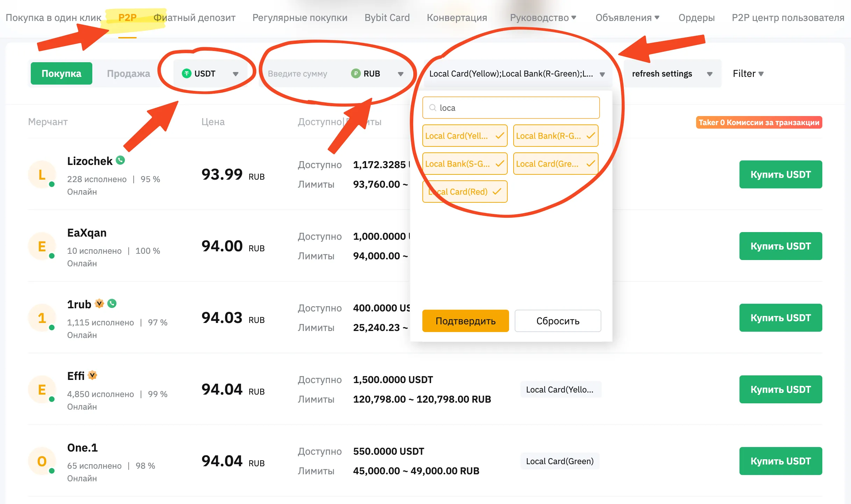
Task: Click Effi's verified merchant badge
Action: (92, 375)
